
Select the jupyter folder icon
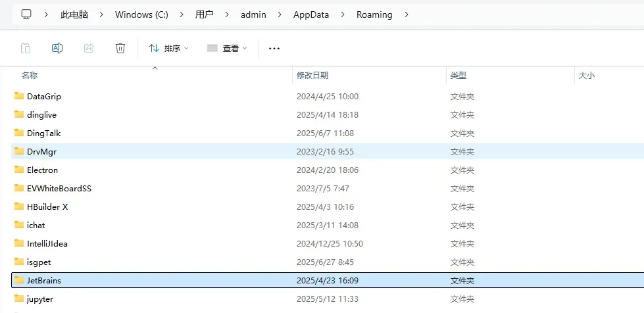click(x=19, y=299)
